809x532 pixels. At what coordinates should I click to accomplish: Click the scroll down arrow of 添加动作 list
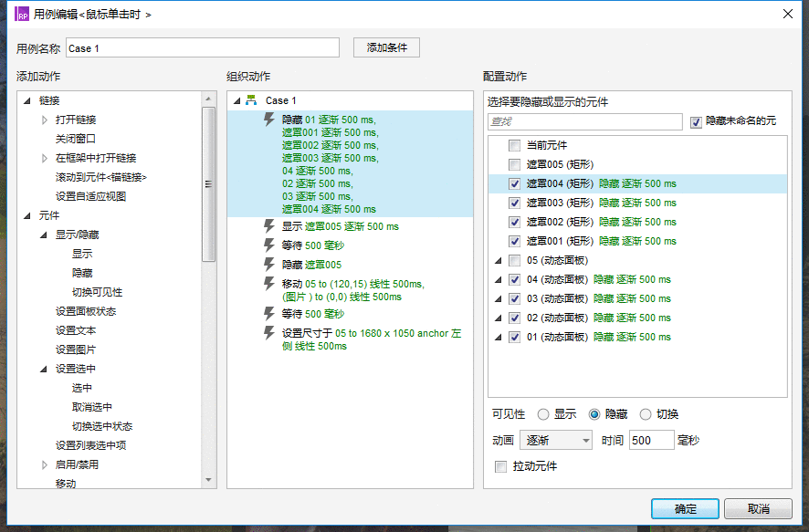208,480
